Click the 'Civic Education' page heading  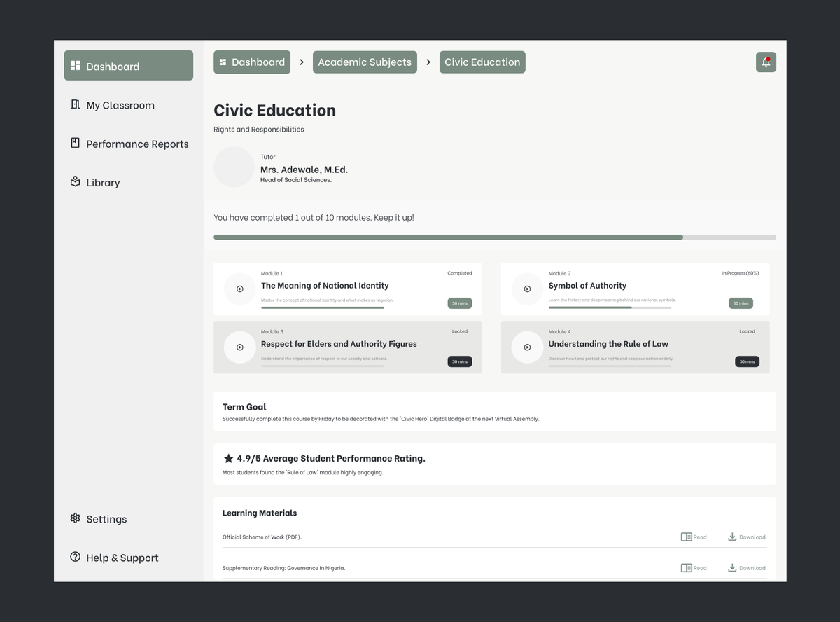coord(274,111)
